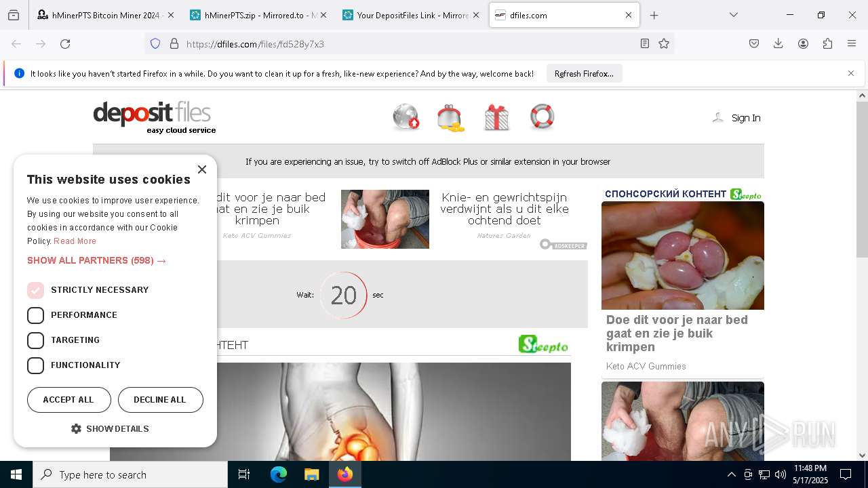Viewport: 868px width, 488px height.
Task: Open the Firefox account icon
Action: point(803,43)
